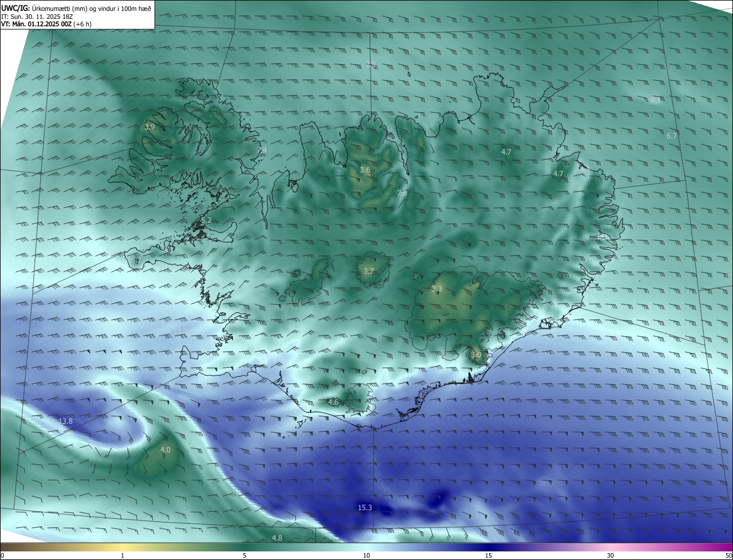Screen dimensions: 733x560
Task: Click the 15.3 maximum value label
Action: click(x=365, y=508)
